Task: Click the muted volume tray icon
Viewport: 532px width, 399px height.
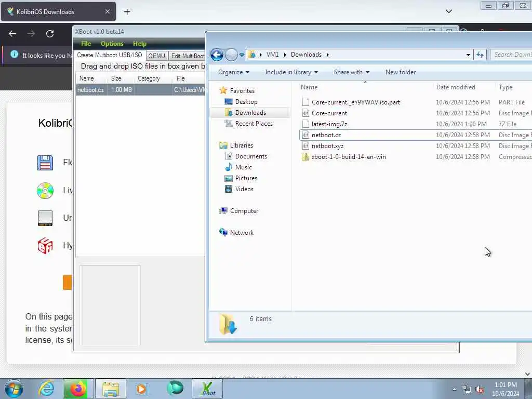Action: click(480, 390)
